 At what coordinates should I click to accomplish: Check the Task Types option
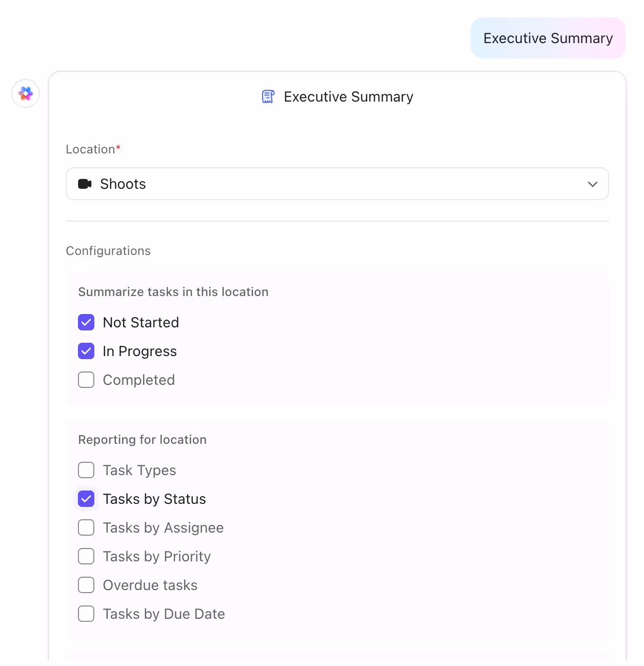pos(86,470)
